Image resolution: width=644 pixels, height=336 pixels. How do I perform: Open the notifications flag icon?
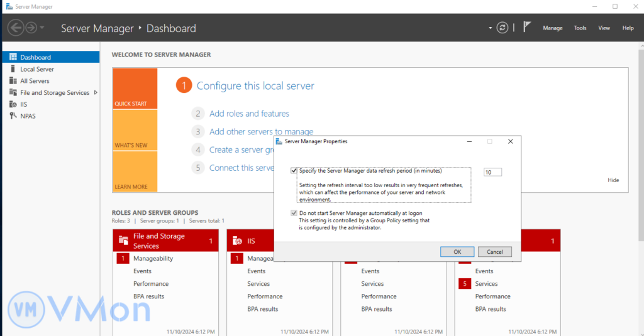tap(527, 28)
